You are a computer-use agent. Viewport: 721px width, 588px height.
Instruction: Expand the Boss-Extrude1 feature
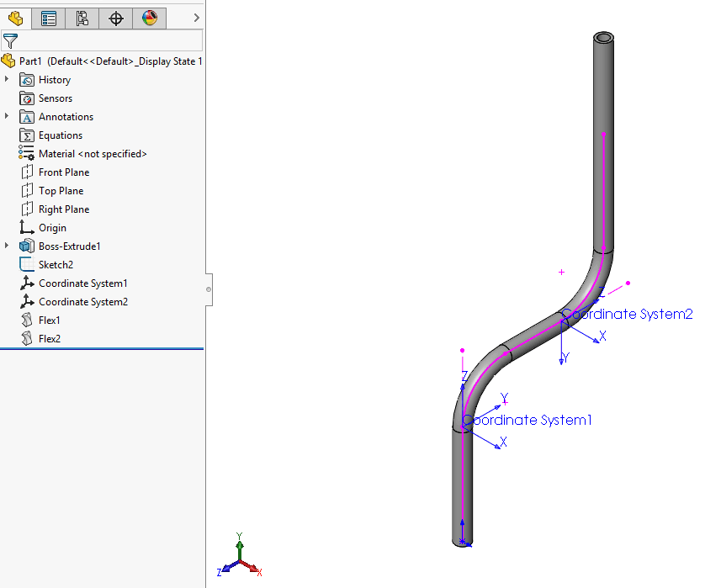pos(7,246)
